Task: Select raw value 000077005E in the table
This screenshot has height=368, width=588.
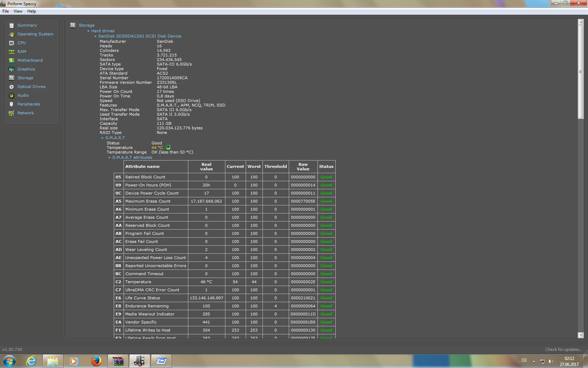Action: (303, 201)
